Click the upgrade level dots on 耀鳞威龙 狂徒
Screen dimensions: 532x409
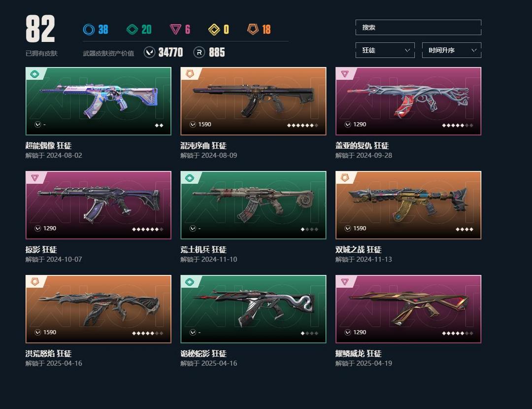[x=457, y=333]
